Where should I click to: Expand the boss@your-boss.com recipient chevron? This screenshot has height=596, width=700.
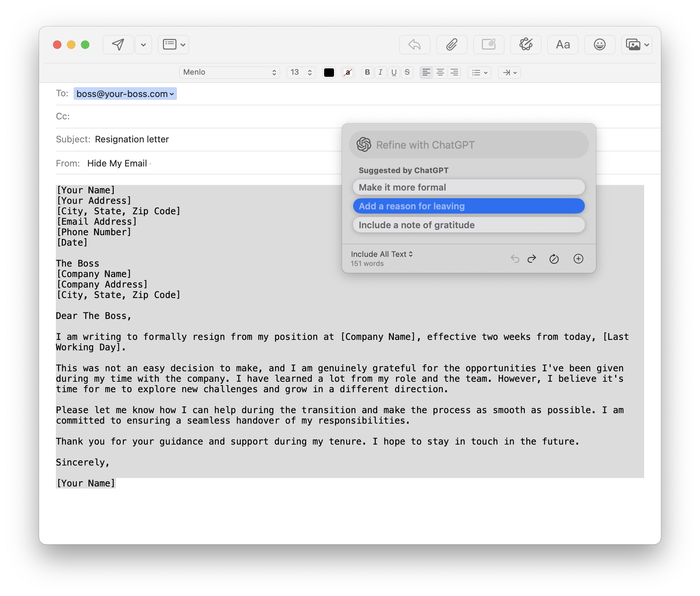[172, 94]
